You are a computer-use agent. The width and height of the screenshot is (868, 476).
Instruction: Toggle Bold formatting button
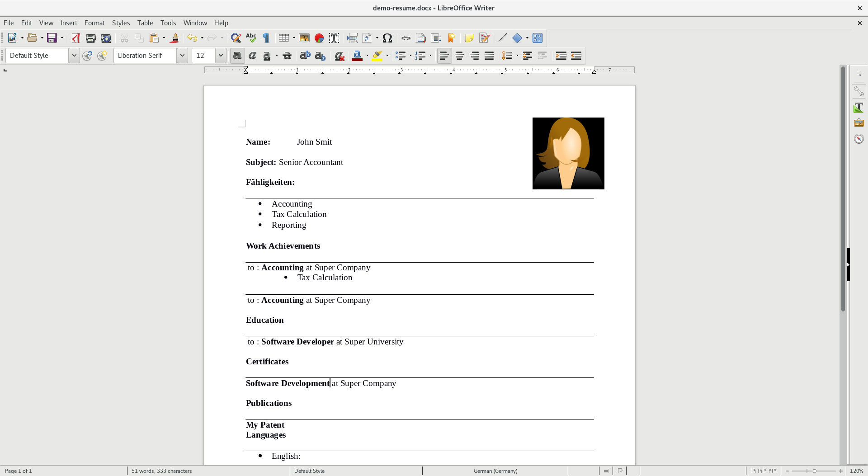click(x=237, y=56)
